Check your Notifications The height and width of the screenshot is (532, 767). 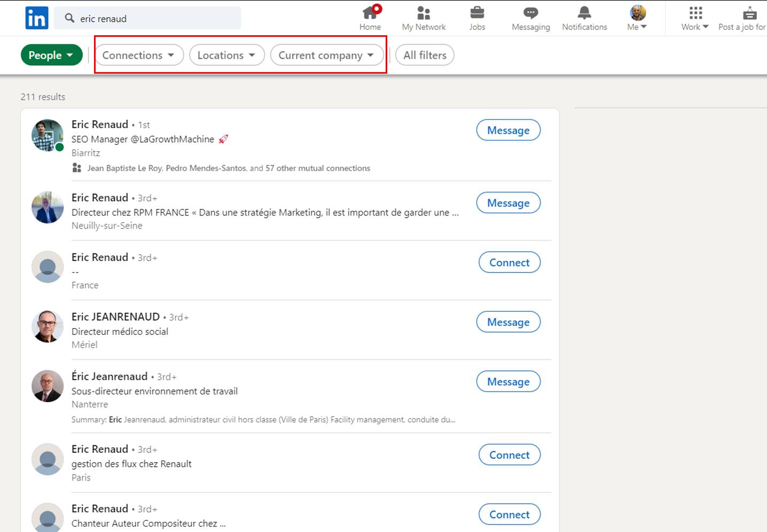pyautogui.click(x=584, y=18)
